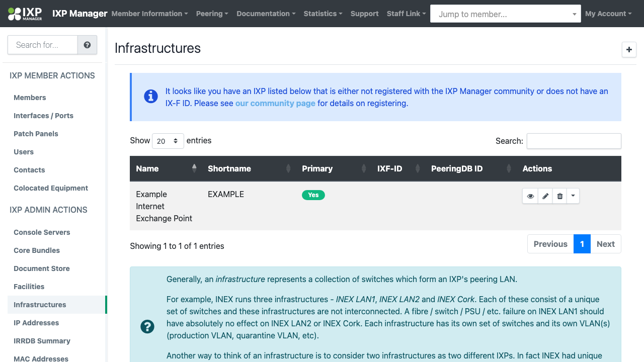Click the search help question mark icon
The image size is (644, 362).
tap(87, 45)
